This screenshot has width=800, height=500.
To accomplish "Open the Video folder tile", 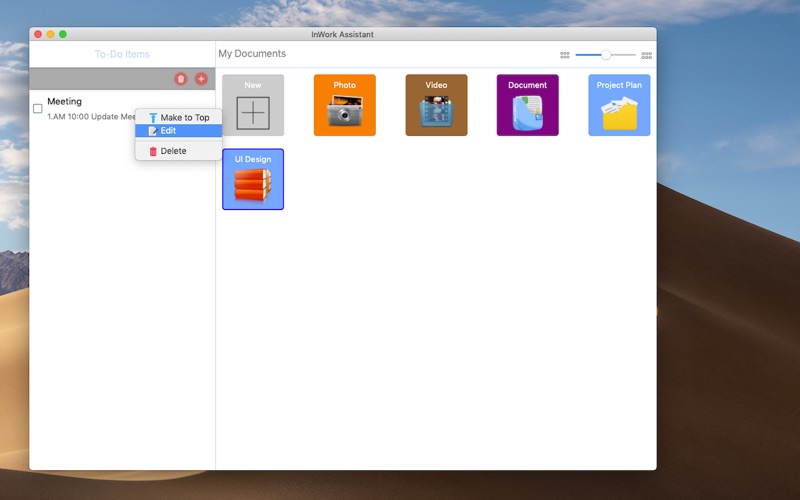I will (436, 105).
